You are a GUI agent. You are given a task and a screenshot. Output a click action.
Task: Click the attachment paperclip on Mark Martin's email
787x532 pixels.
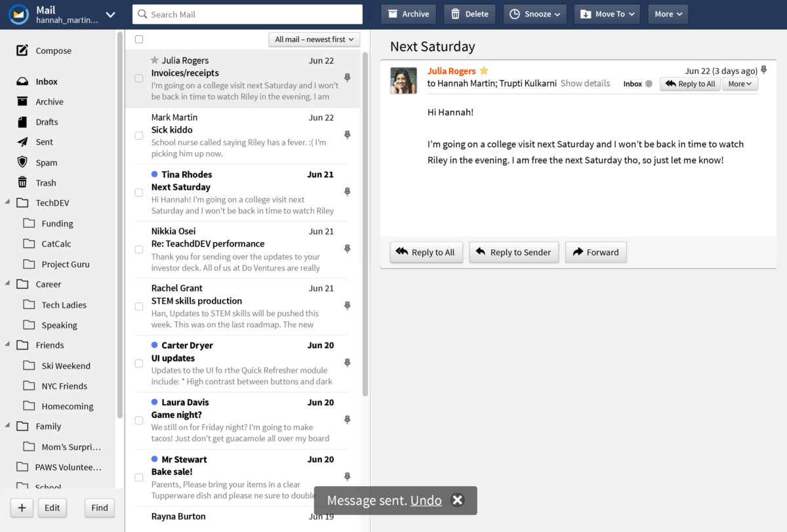[347, 134]
